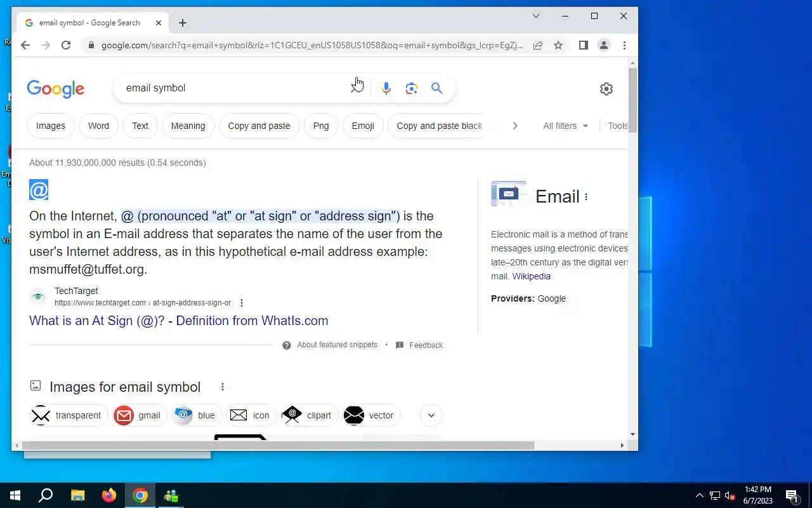Select the 'Copy and paste' filter chip
This screenshot has width=812, height=508.
(259, 126)
